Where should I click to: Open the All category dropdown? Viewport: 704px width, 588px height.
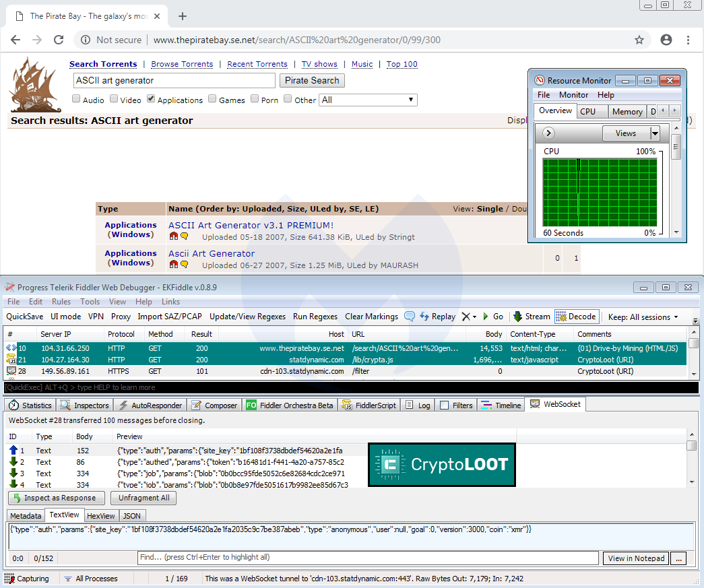pos(368,100)
